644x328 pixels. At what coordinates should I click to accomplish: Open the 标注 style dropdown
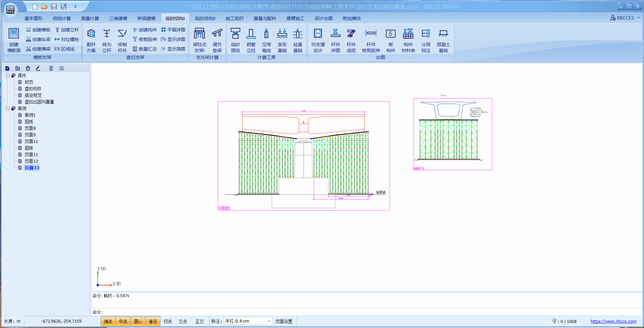pyautogui.click(x=269, y=321)
